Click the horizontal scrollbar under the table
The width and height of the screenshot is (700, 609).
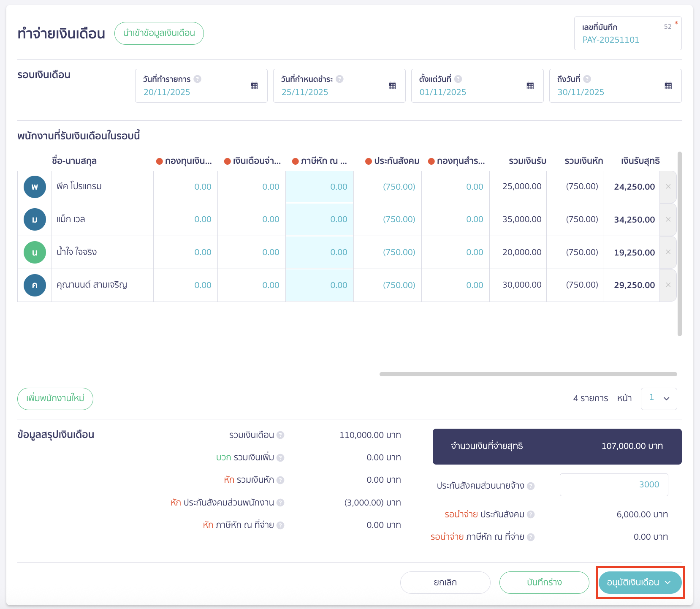[528, 374]
